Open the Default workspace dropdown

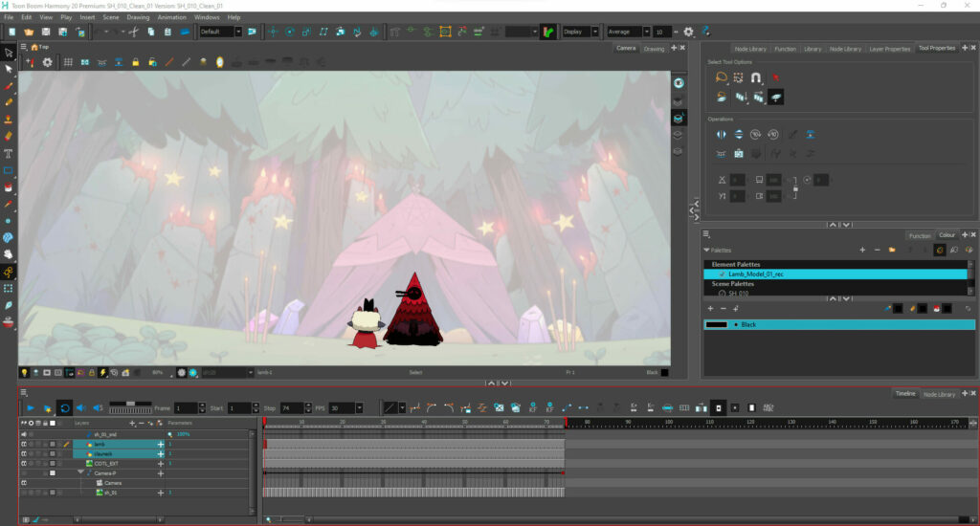point(238,32)
